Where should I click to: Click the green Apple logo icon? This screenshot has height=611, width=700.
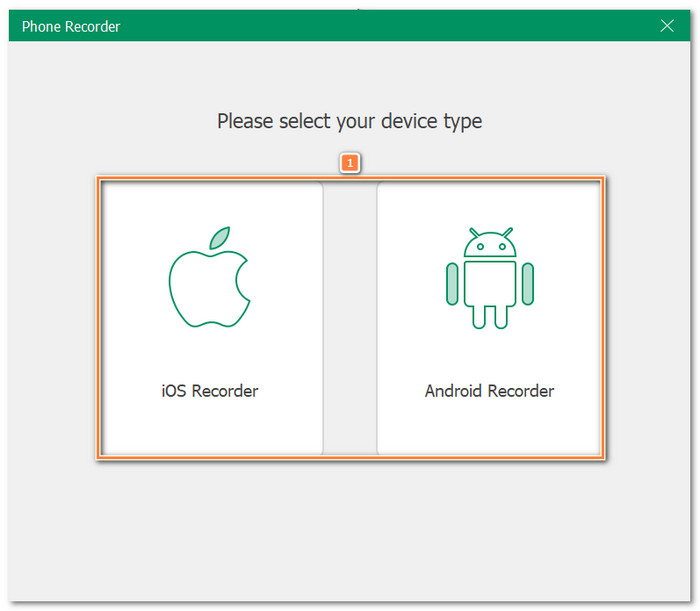click(x=209, y=277)
